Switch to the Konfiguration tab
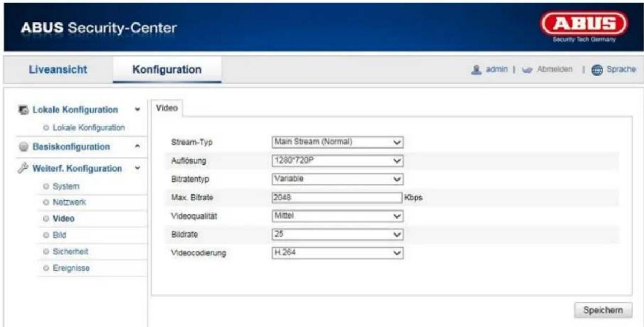This screenshot has width=644, height=327. pyautogui.click(x=167, y=69)
